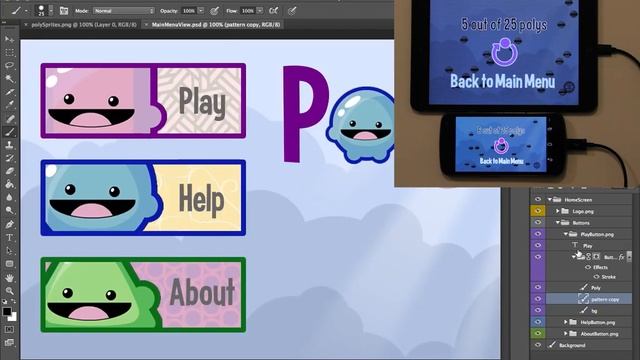Screen dimensions: 640x360
Task: Click the foreground color swatch
Action: click(7, 311)
